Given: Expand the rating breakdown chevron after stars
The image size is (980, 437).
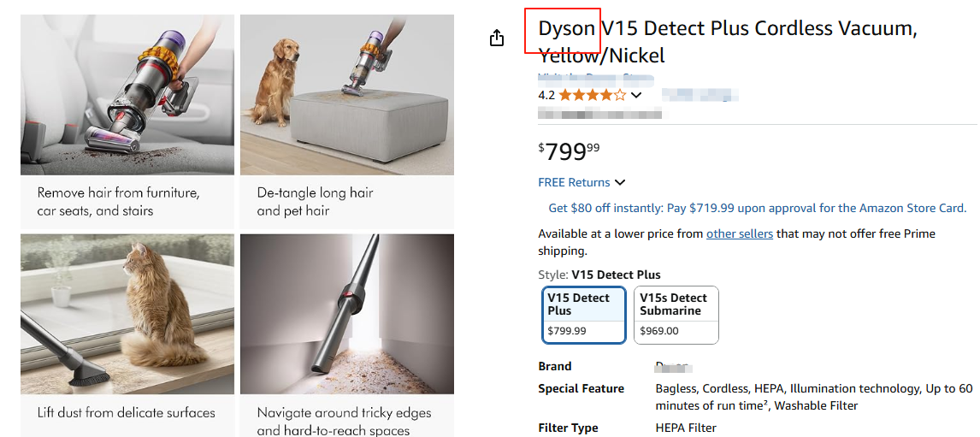Looking at the screenshot, I should click(635, 95).
